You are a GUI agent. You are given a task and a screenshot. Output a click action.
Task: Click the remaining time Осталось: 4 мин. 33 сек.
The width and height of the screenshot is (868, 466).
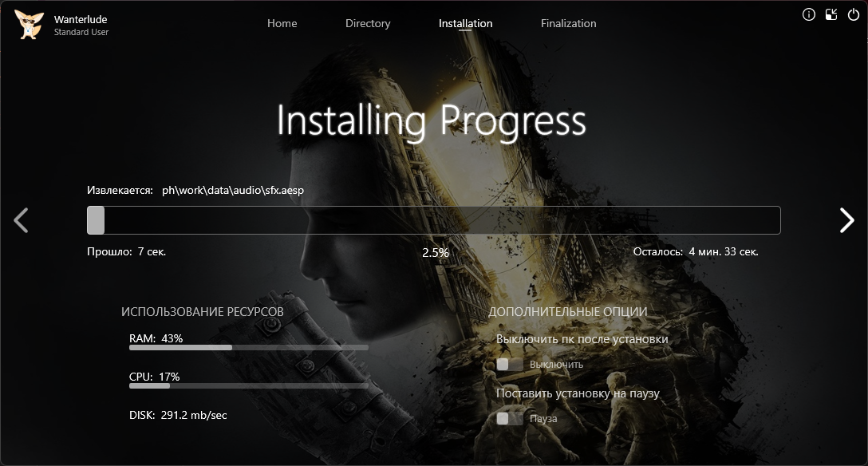[x=696, y=252]
